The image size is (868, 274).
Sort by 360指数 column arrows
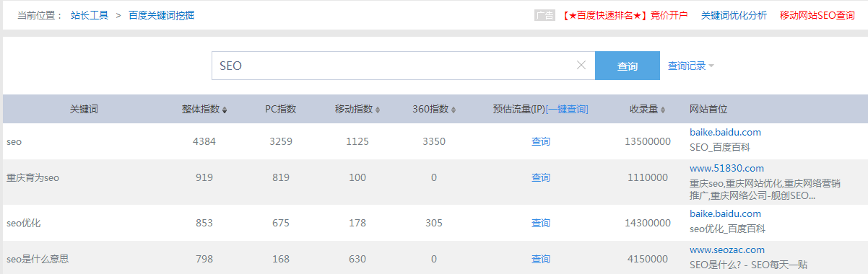(x=453, y=110)
